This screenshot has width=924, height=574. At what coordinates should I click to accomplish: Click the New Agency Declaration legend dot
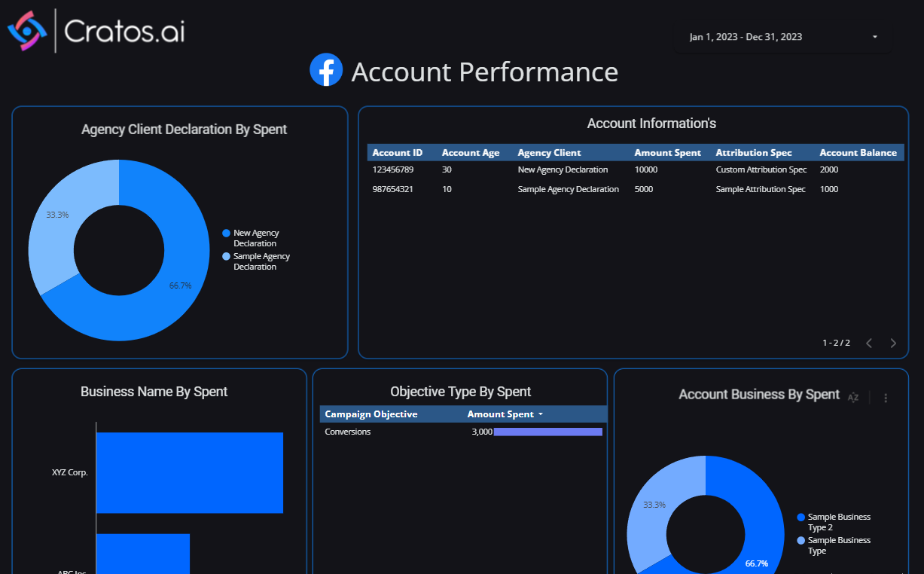point(226,234)
